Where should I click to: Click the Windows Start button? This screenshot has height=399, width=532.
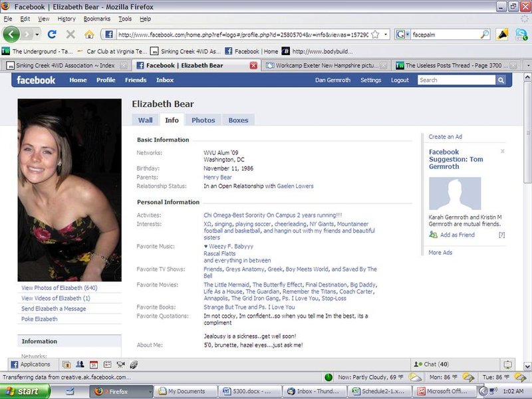tap(25, 391)
